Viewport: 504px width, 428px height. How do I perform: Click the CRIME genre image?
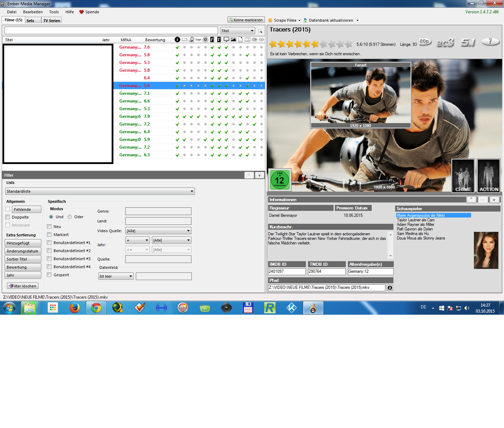click(x=463, y=176)
